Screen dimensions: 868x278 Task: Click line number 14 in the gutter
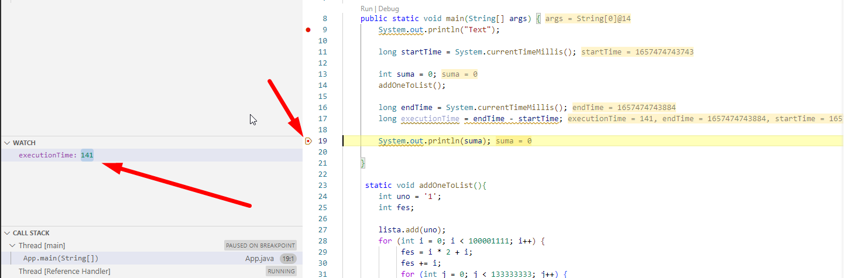[x=323, y=85]
